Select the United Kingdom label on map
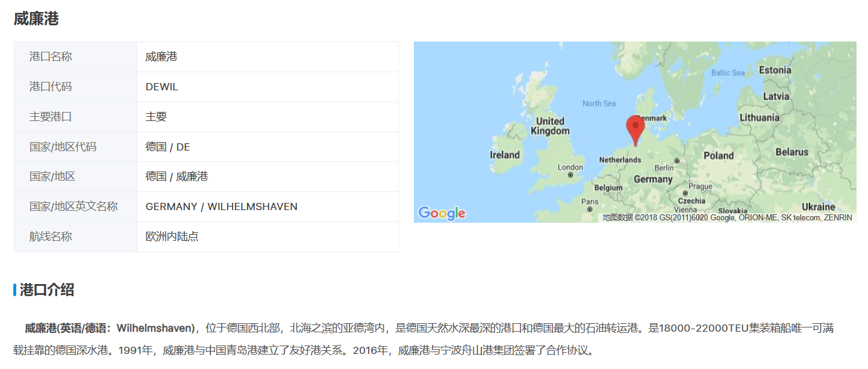Image resolution: width=868 pixels, height=369 pixels. tap(550, 126)
